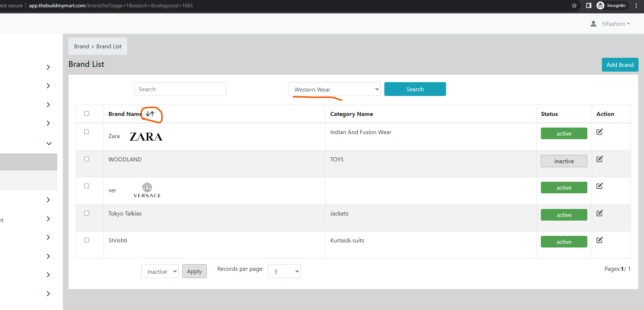The height and width of the screenshot is (310, 644).
Task: Click the Status column header
Action: click(549, 114)
